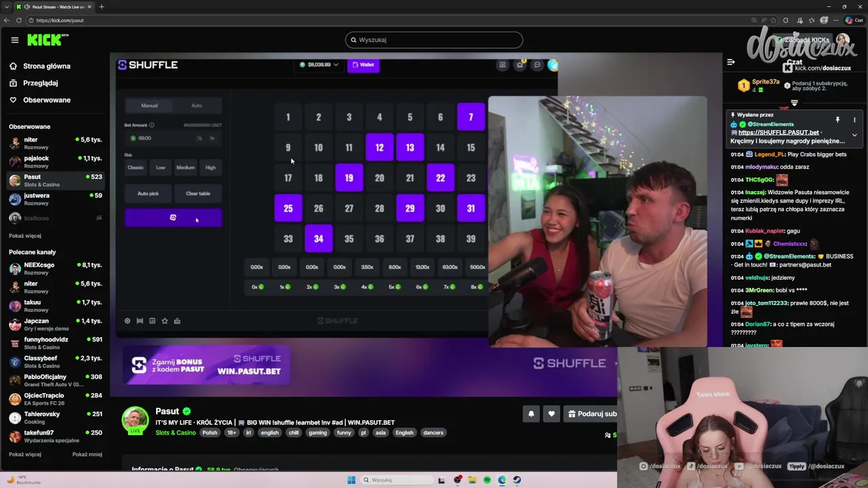
Task: Open pajalock in the followed channels list
Action: (x=54, y=161)
